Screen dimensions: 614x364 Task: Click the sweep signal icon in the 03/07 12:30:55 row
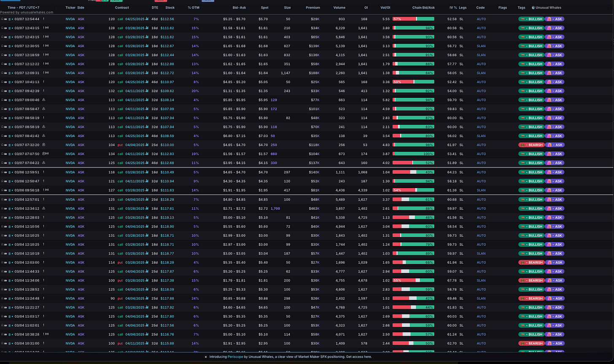[46, 46]
